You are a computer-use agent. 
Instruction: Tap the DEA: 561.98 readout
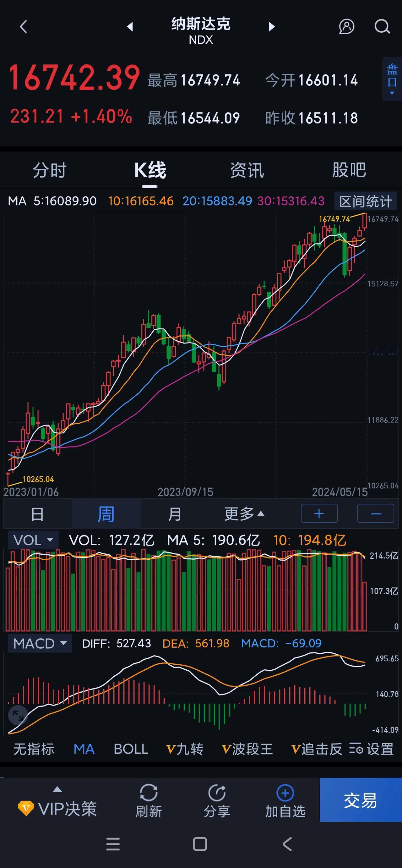pyautogui.click(x=196, y=644)
